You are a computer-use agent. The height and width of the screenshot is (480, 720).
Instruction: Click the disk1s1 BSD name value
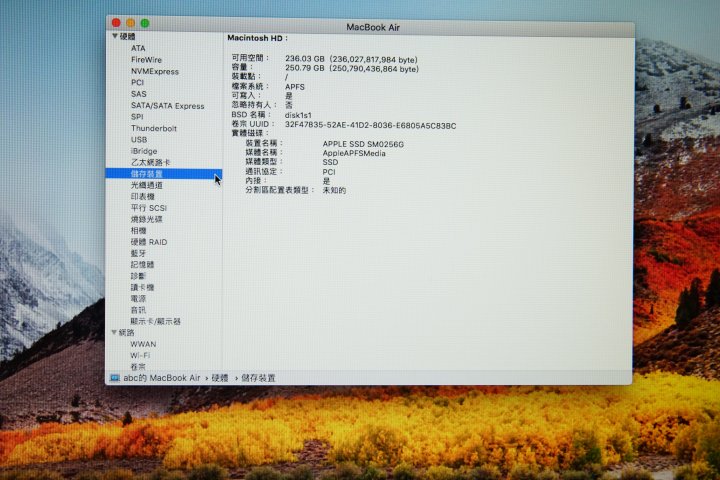pyautogui.click(x=298, y=115)
